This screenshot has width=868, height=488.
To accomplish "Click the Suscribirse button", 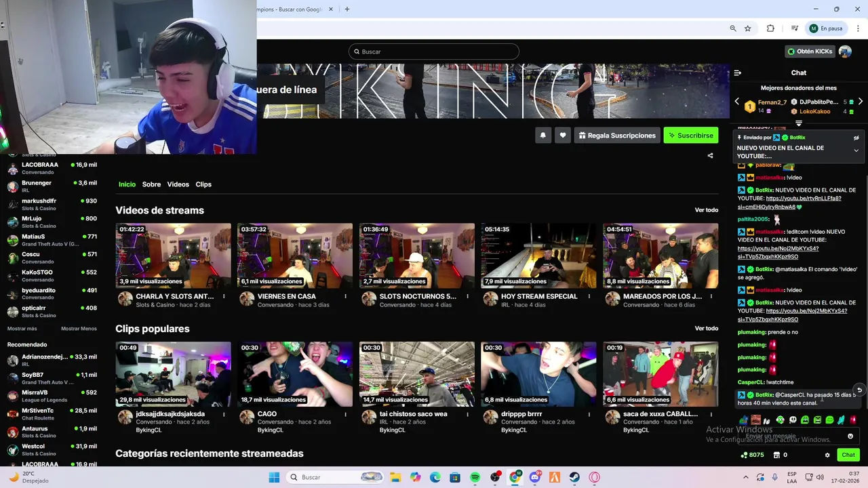I will [690, 136].
